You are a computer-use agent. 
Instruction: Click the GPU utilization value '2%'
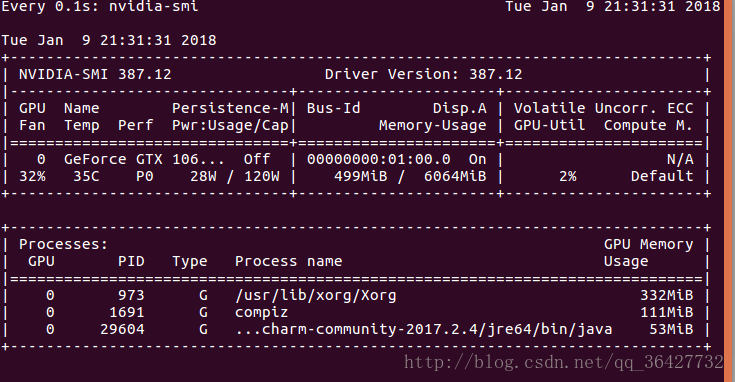[x=568, y=176]
